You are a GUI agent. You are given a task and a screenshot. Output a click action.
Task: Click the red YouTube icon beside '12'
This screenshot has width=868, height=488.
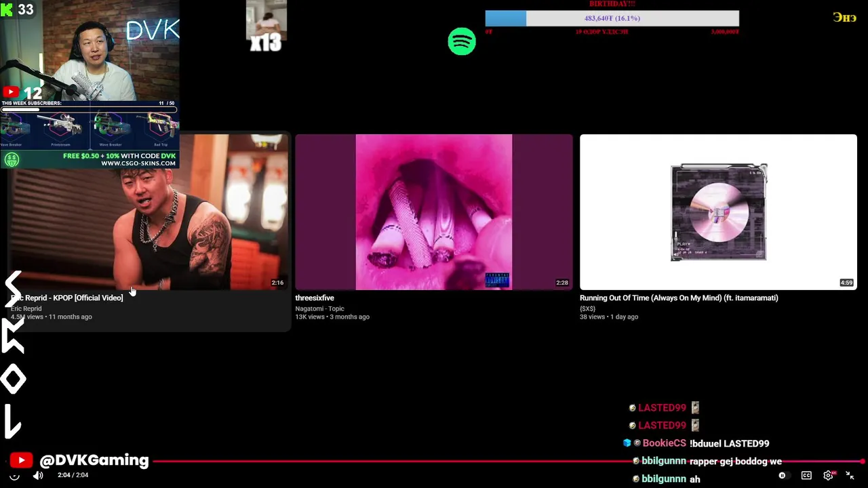pos(10,92)
